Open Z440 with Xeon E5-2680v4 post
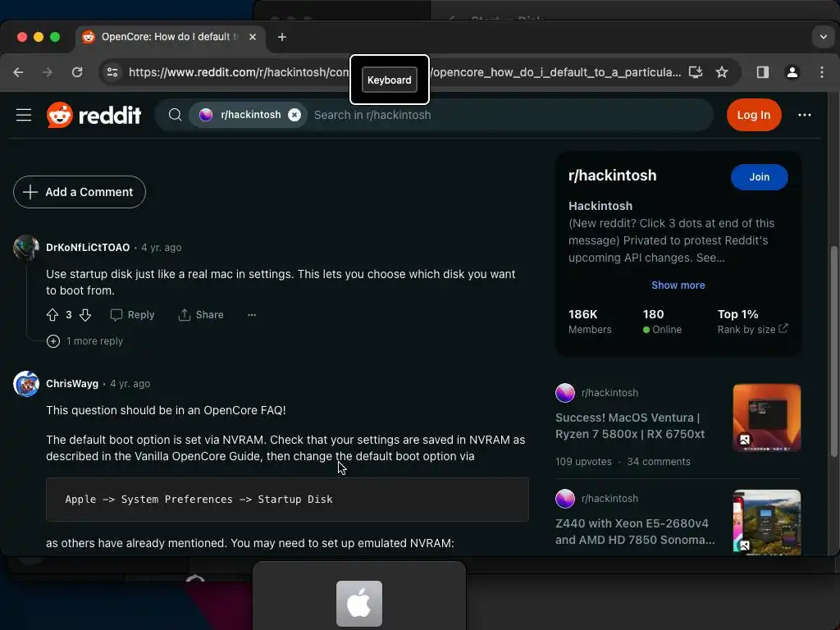Image resolution: width=840 pixels, height=630 pixels. tap(635, 532)
